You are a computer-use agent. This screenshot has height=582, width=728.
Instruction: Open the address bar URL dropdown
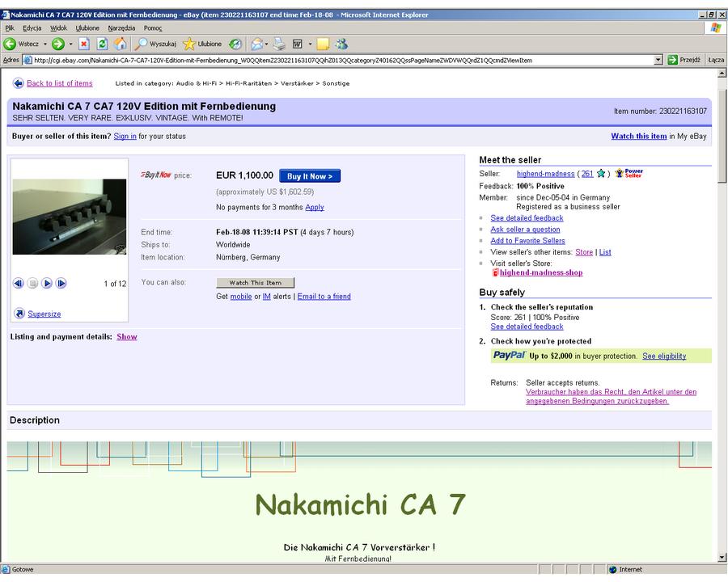[658, 60]
